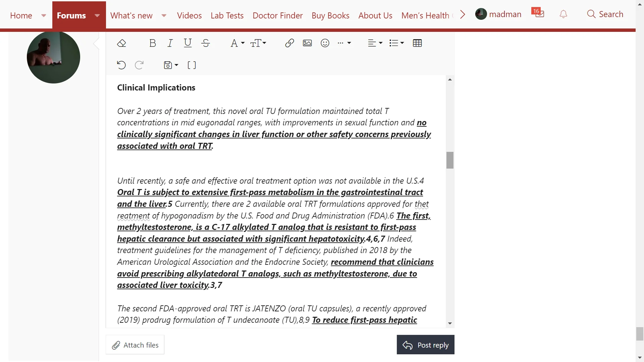The image size is (644, 362).
Task: Open the text color dropdown
Action: (x=237, y=43)
